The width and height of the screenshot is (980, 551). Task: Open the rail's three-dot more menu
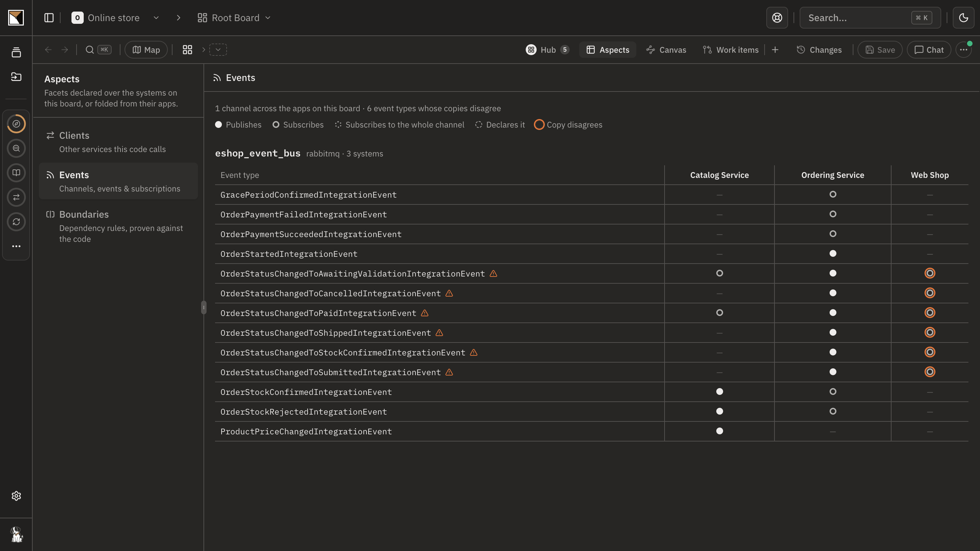(x=16, y=246)
